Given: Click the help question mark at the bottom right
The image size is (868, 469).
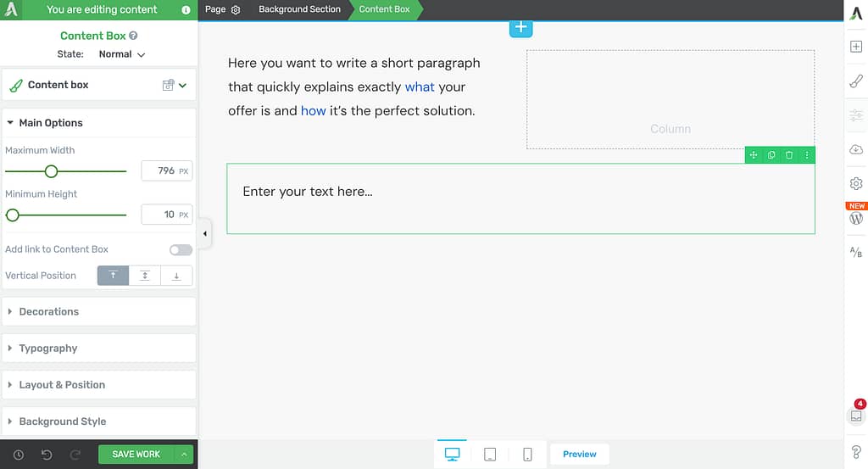Looking at the screenshot, I should click(x=856, y=452).
